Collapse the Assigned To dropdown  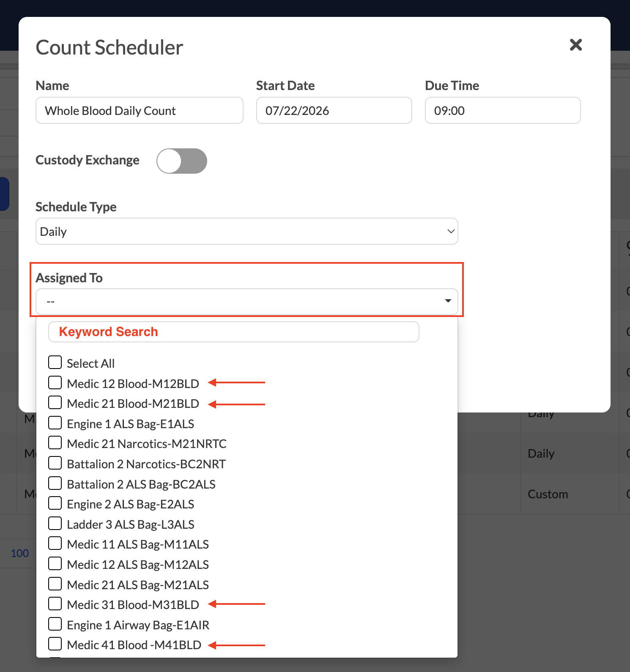pyautogui.click(x=247, y=301)
